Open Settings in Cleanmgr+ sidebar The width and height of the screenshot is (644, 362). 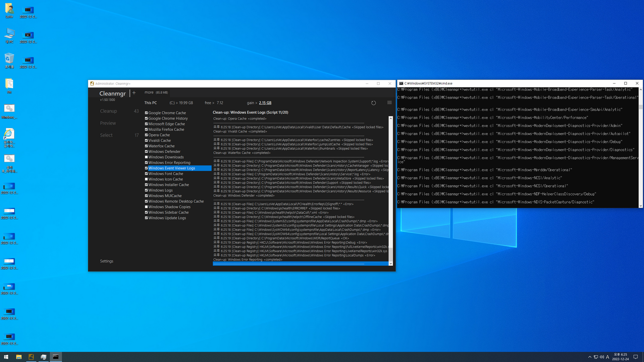107,261
